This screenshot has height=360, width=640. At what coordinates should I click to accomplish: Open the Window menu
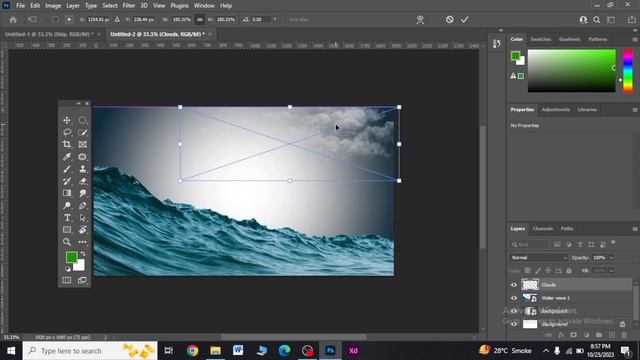tap(204, 6)
